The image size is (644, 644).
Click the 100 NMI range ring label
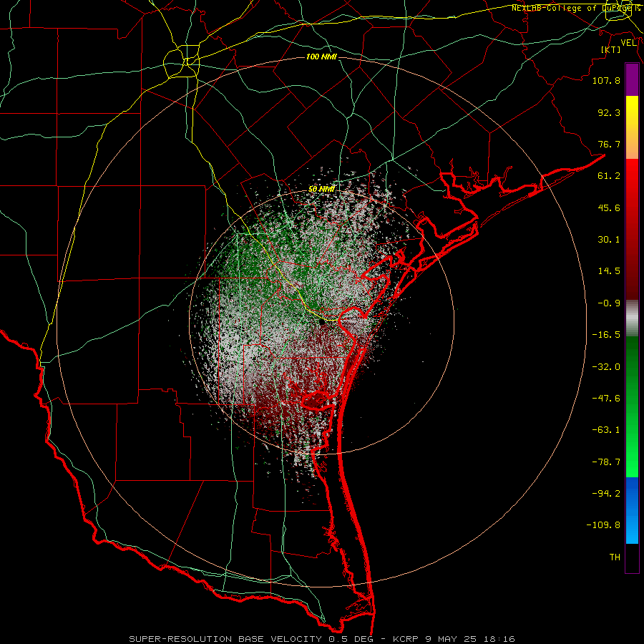pyautogui.click(x=321, y=57)
